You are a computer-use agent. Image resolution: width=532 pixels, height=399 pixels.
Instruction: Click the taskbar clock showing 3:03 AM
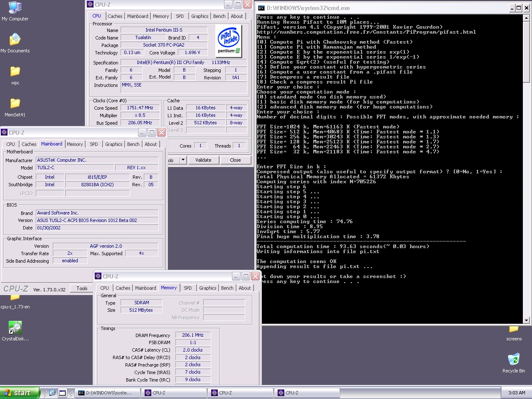point(517,393)
